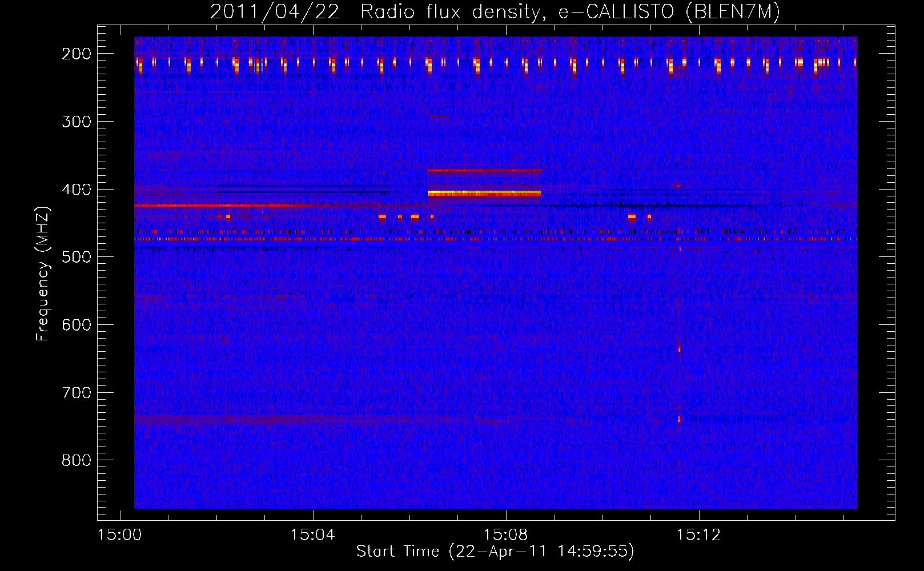Click the 600 frequency tick label
Screen dimensions: 924x571
pyautogui.click(x=77, y=325)
